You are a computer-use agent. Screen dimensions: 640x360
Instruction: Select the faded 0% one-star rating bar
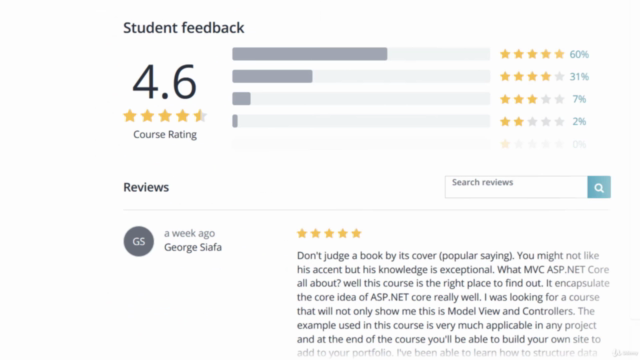click(x=361, y=144)
